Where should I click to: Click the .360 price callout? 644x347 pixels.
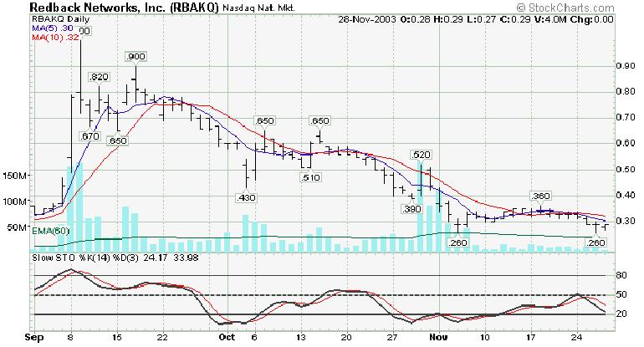point(540,196)
